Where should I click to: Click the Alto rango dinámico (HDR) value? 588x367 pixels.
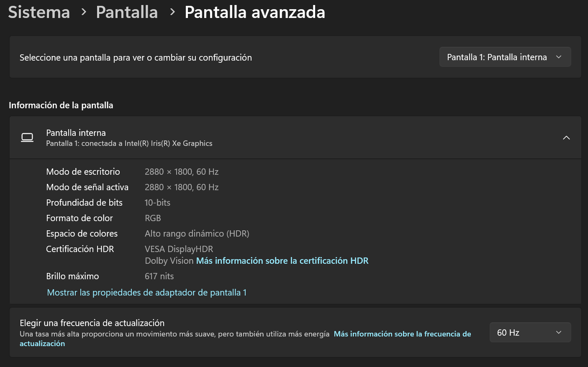(x=197, y=234)
